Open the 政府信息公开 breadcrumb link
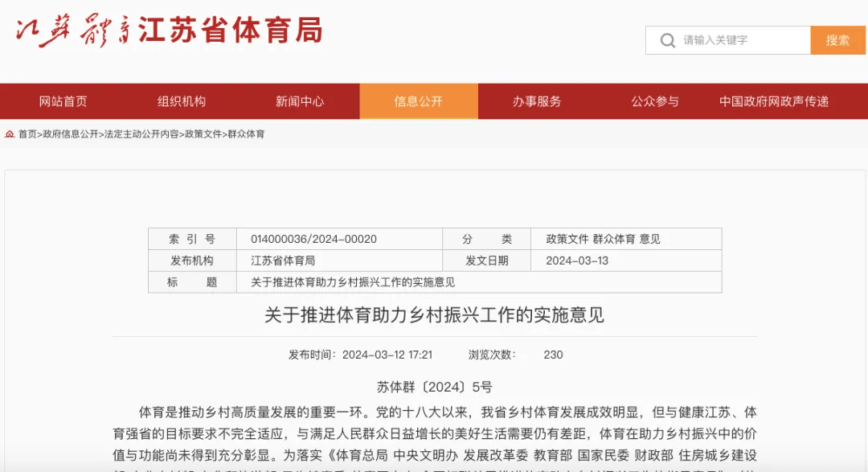This screenshot has width=868, height=472. 70,134
